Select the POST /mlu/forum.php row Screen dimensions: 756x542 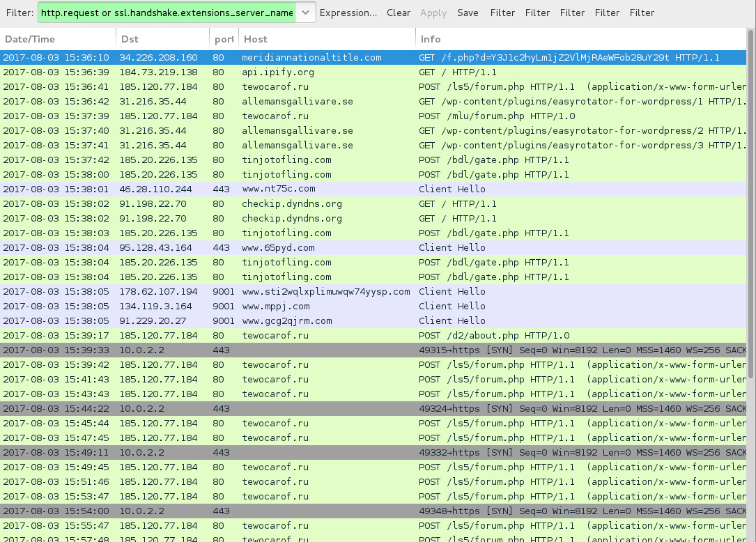point(373,116)
